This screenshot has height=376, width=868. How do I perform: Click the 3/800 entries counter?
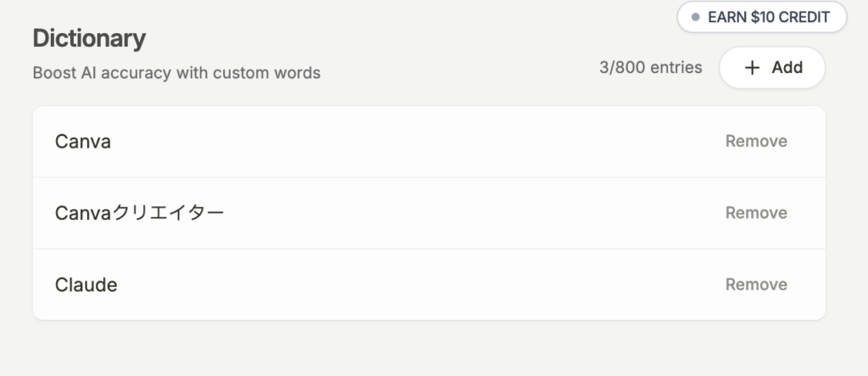(650, 68)
